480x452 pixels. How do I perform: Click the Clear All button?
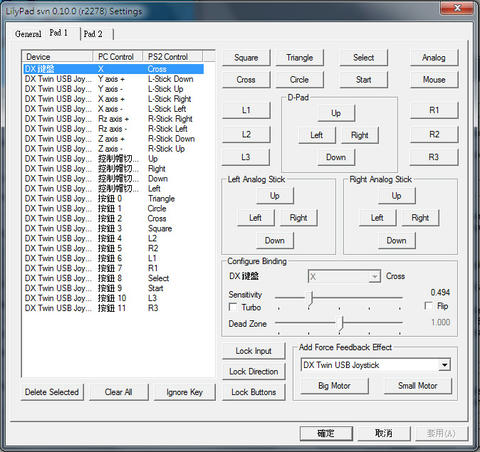click(x=118, y=392)
